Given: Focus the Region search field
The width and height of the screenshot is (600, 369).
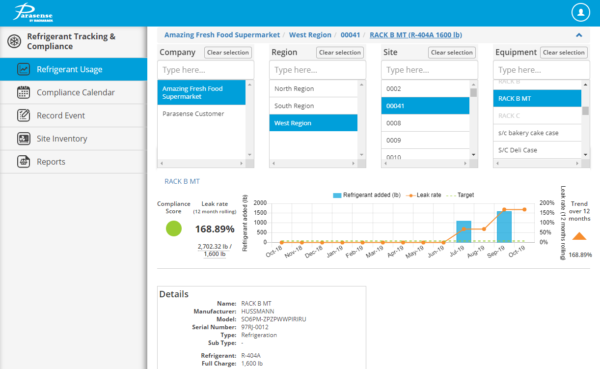Looking at the screenshot, I should pyautogui.click(x=317, y=70).
